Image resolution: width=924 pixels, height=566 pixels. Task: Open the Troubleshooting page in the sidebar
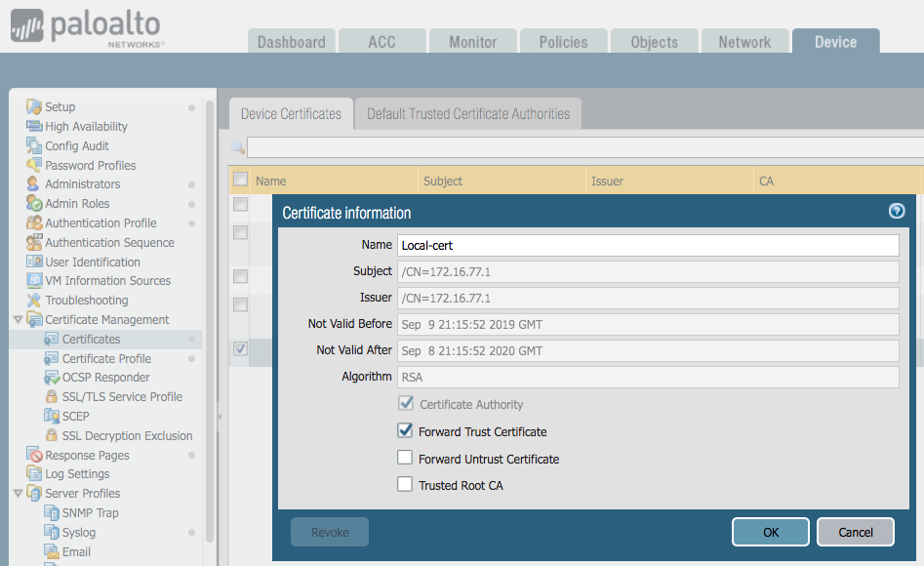[x=87, y=300]
